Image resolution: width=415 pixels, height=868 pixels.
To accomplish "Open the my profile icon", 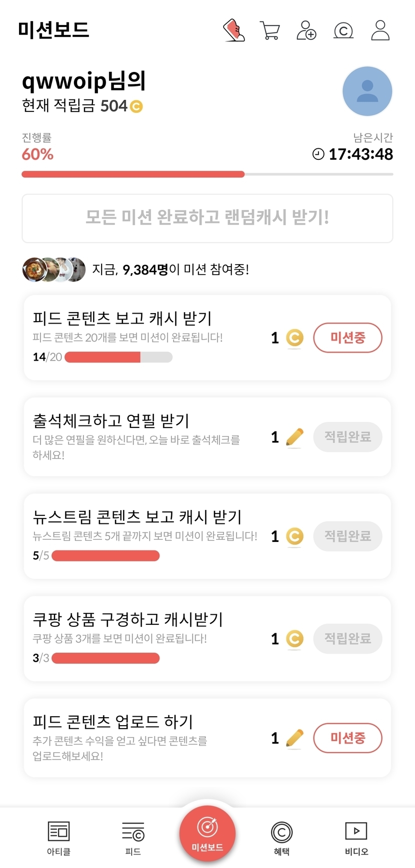I will [380, 30].
